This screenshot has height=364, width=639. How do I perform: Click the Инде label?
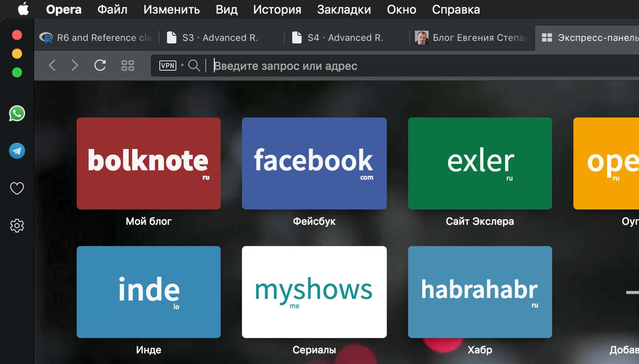pos(149,350)
